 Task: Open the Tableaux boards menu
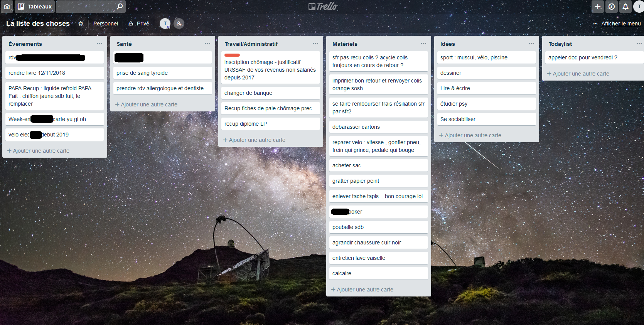[35, 6]
